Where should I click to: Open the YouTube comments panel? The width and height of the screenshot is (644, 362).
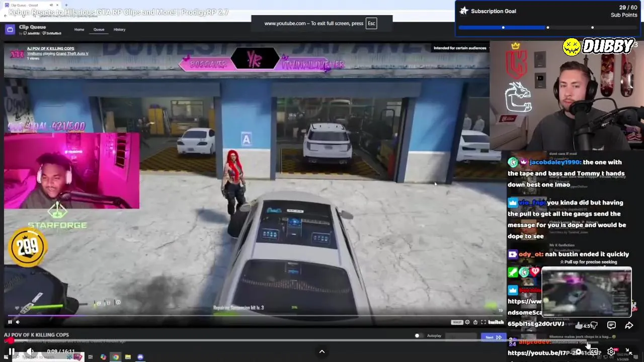point(611,326)
